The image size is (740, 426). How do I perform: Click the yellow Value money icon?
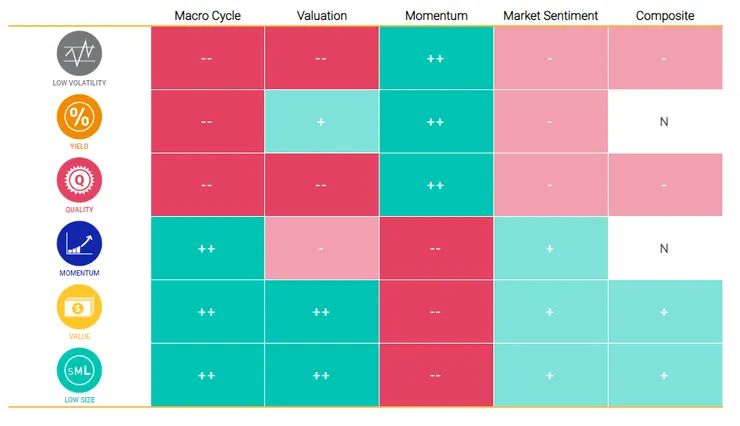(x=79, y=307)
